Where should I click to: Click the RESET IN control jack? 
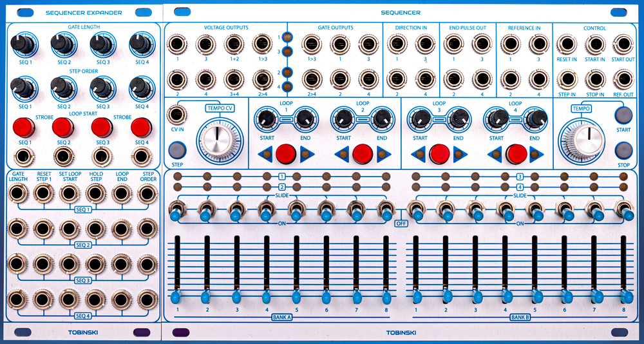coord(566,44)
